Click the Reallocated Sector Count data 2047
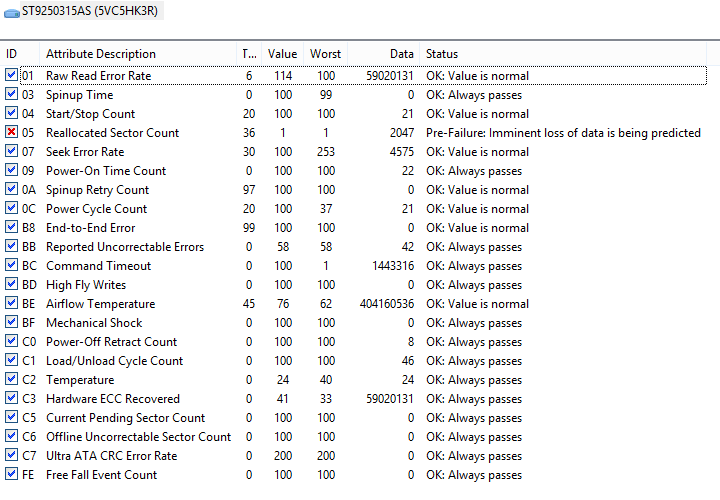Viewport: 720px width, 500px height. tap(402, 133)
